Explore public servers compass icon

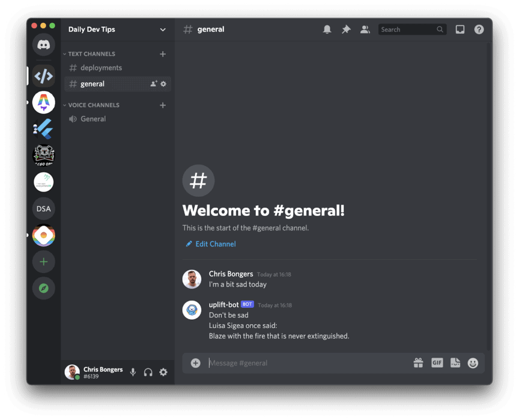pyautogui.click(x=43, y=288)
